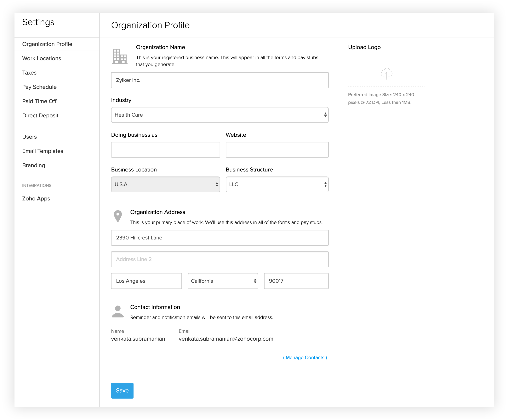Click the Manage Contacts link
Image resolution: width=508 pixels, height=420 pixels.
tap(305, 358)
